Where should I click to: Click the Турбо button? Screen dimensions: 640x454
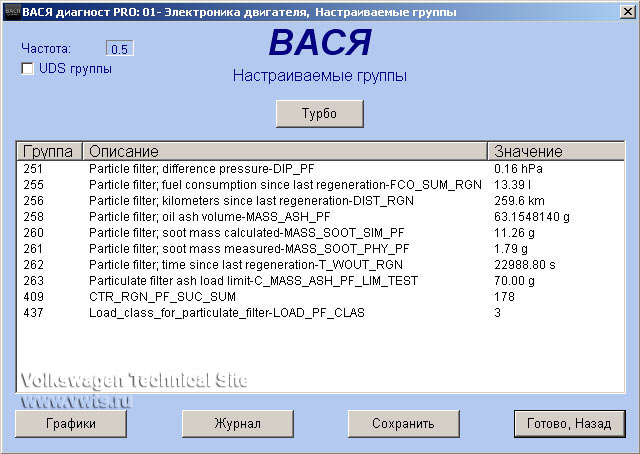(x=320, y=114)
